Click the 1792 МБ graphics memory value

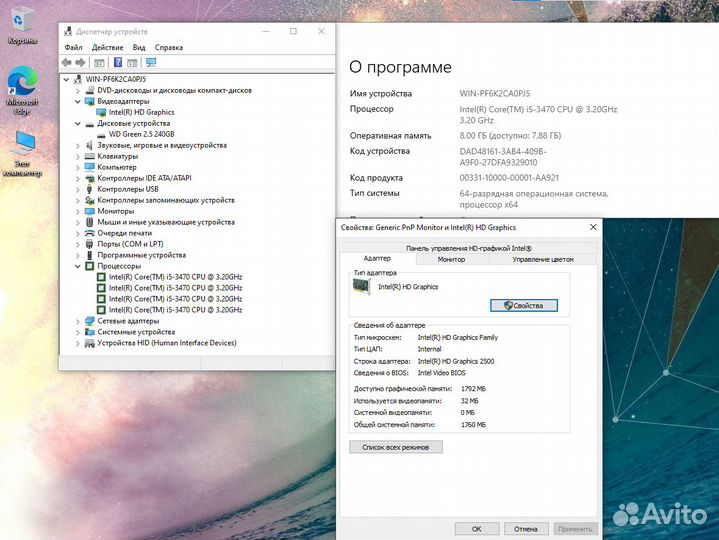click(473, 389)
